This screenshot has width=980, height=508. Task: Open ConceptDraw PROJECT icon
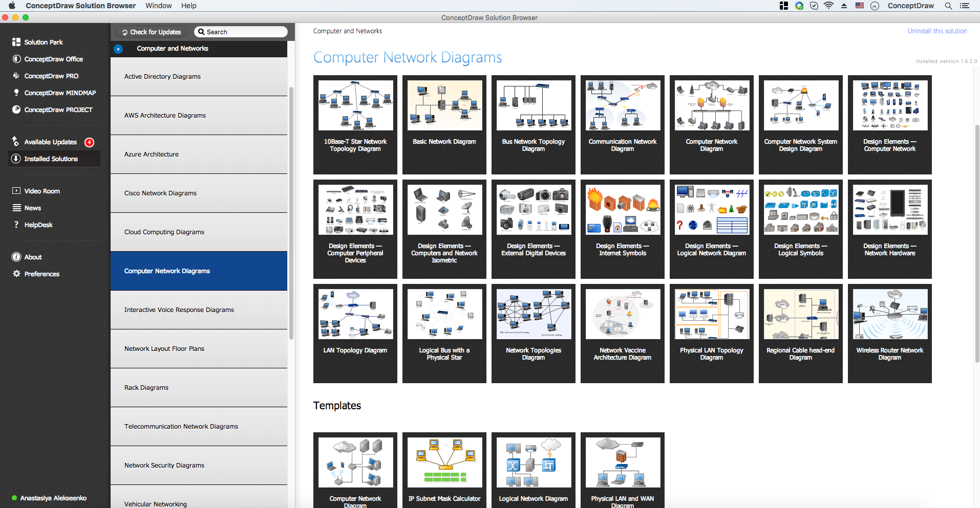pos(16,109)
